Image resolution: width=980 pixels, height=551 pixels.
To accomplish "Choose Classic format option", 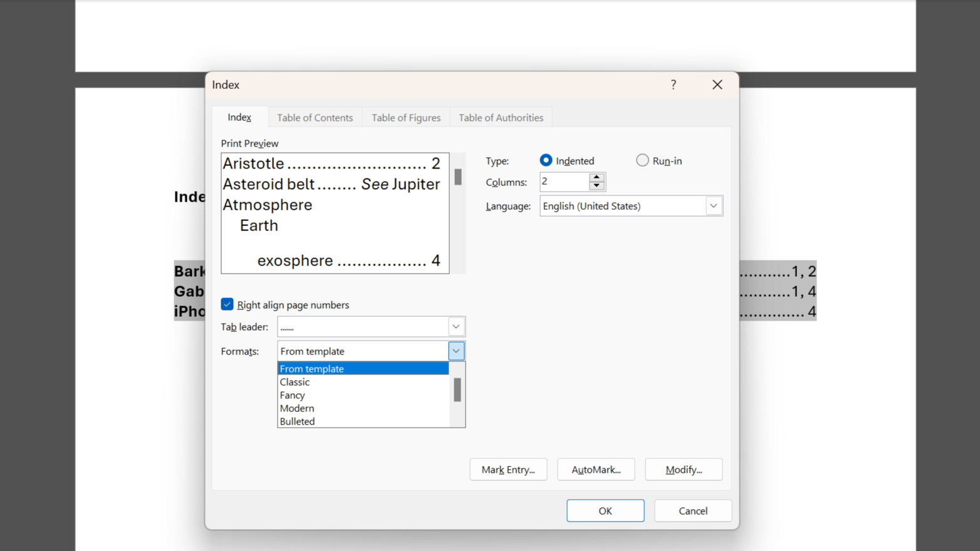I will coord(363,382).
